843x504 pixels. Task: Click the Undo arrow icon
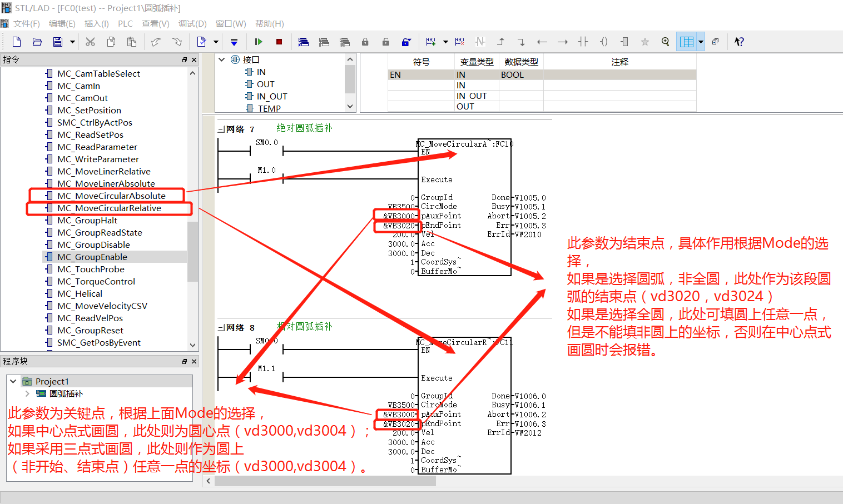pos(156,42)
